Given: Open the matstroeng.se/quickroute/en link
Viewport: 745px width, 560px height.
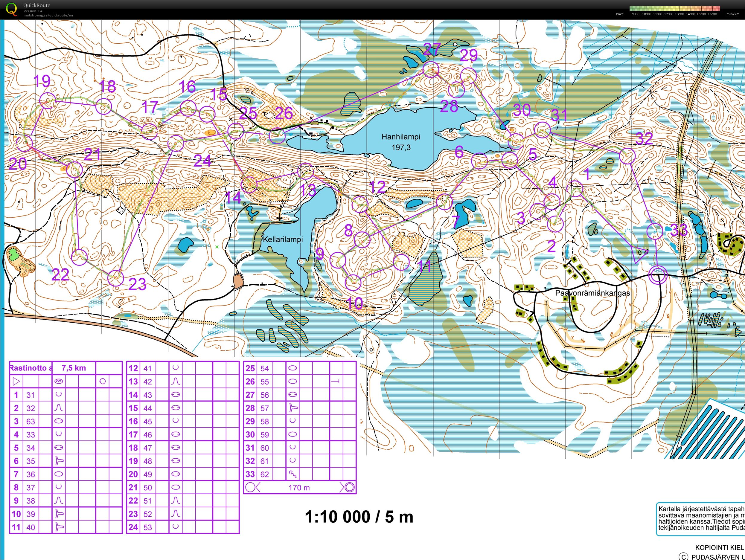Looking at the screenshot, I should 48,15.
